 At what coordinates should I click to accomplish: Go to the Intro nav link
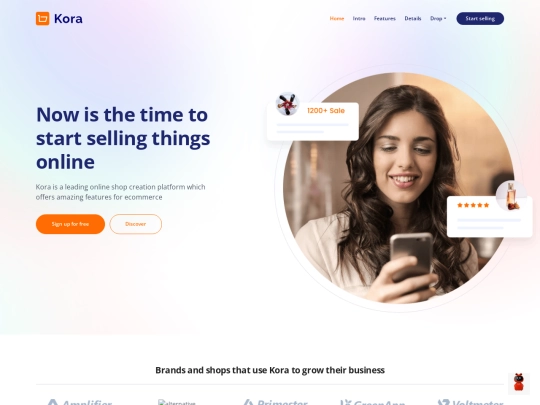359,19
